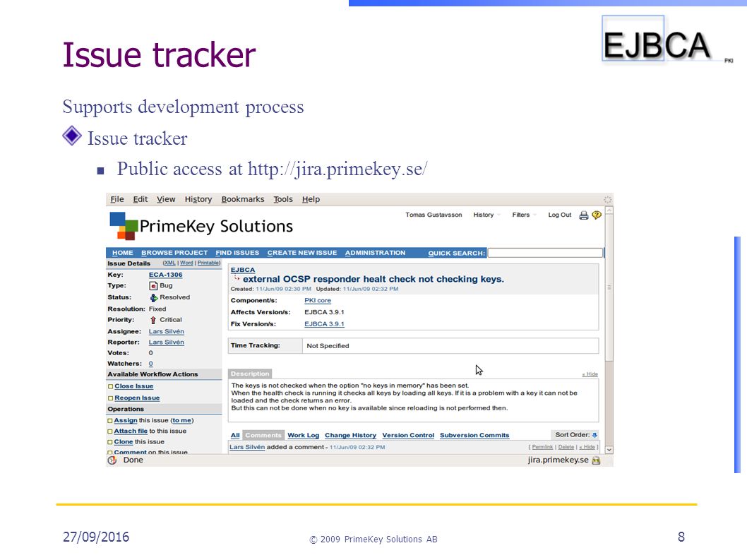
Task: Click the watchers count 0 link
Action: click(151, 364)
